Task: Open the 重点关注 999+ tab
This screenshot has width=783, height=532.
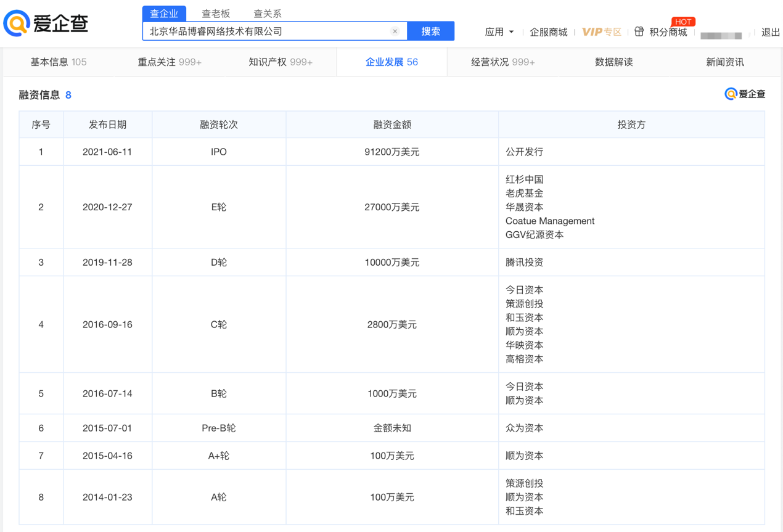Action: point(170,62)
